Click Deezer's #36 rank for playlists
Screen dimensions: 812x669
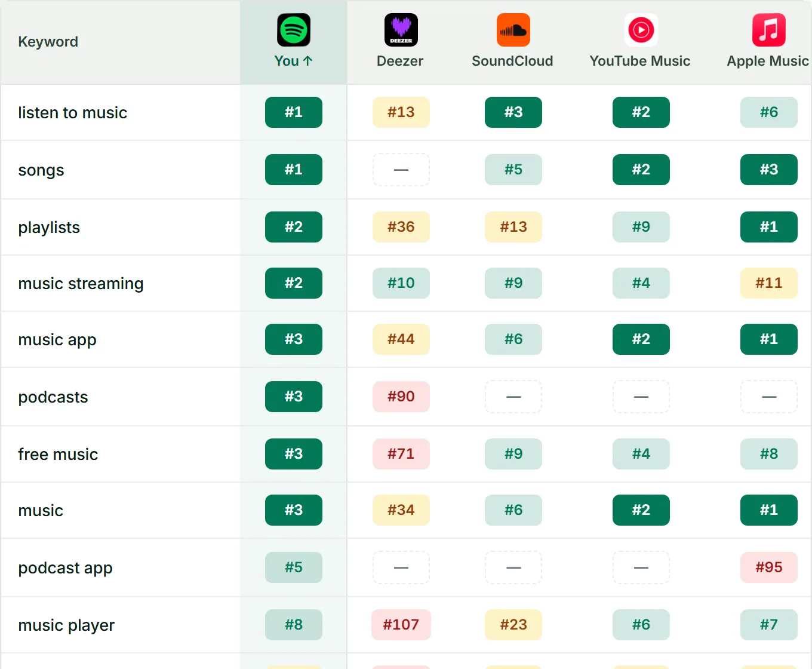pos(401,227)
